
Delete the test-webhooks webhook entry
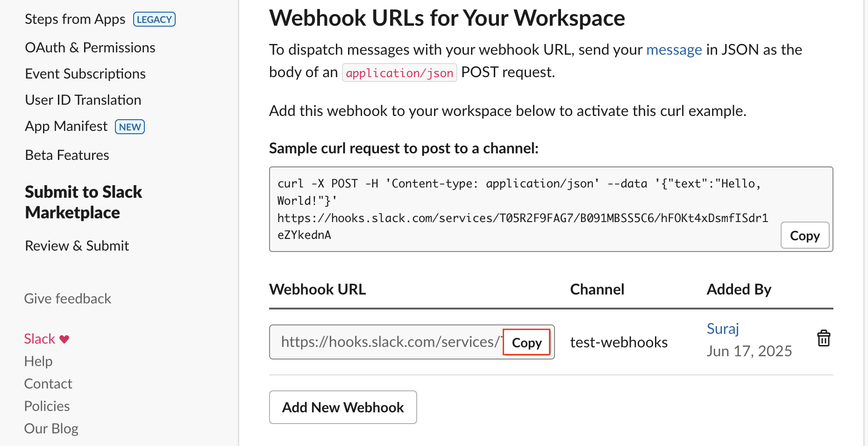(824, 338)
